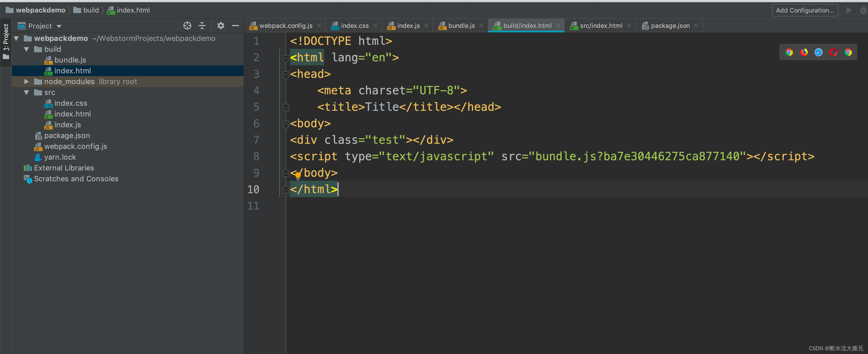Click index.html in the breadcrumb
This screenshot has height=354, width=868.
tap(128, 10)
